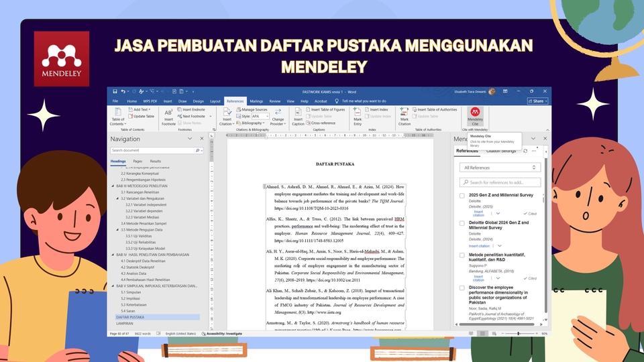Open Ribbon Display Options in title bar
This screenshot has height=362, width=644.
(505, 92)
